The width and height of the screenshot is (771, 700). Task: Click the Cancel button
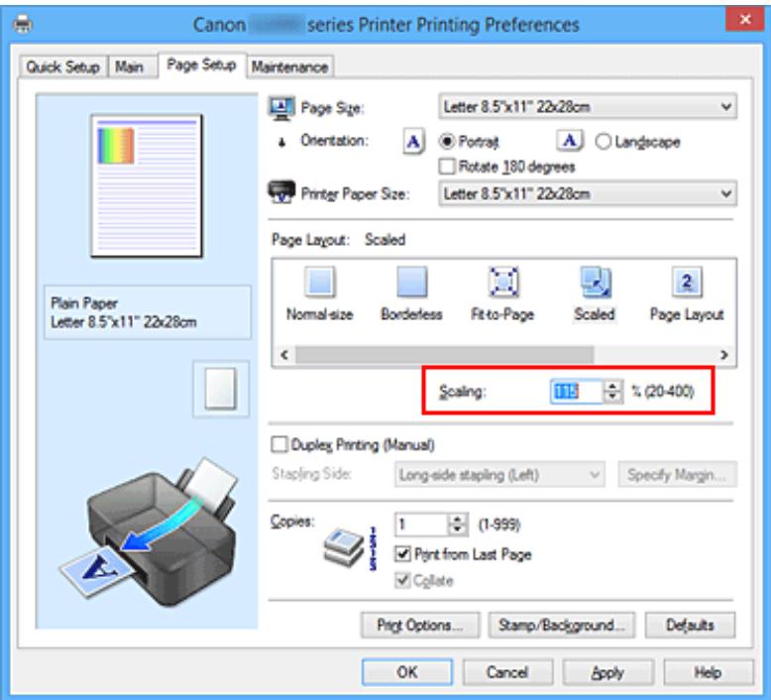[x=507, y=672]
